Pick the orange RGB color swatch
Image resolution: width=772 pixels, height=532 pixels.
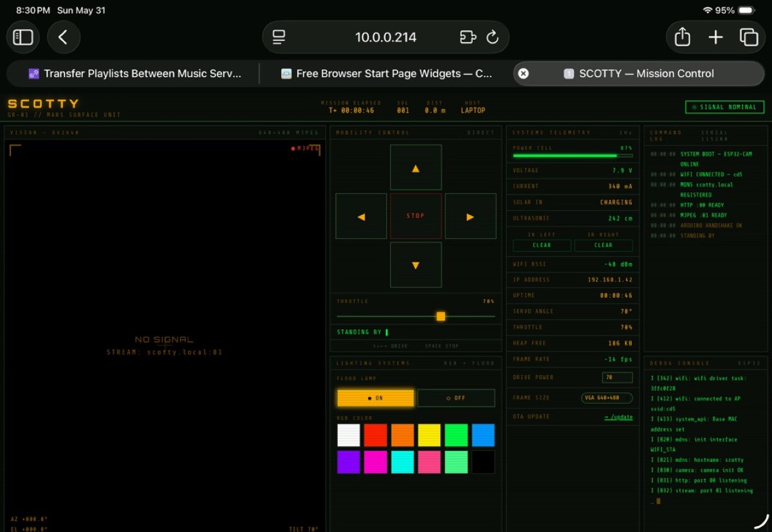click(x=403, y=436)
